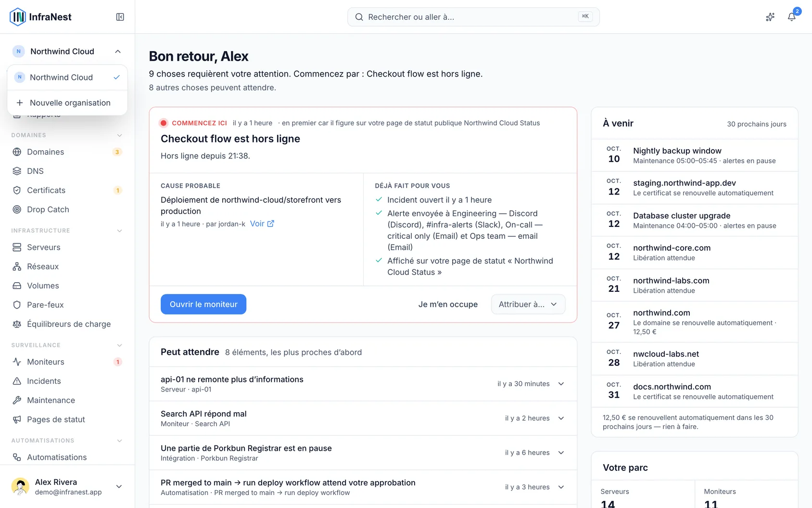
Task: Collapse the sidebar panel icon
Action: tap(120, 17)
